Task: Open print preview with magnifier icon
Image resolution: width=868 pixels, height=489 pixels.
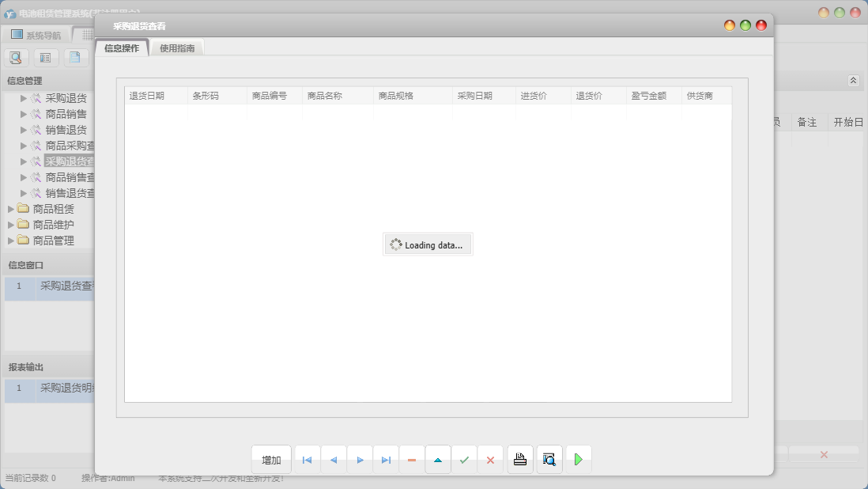Action: click(549, 460)
